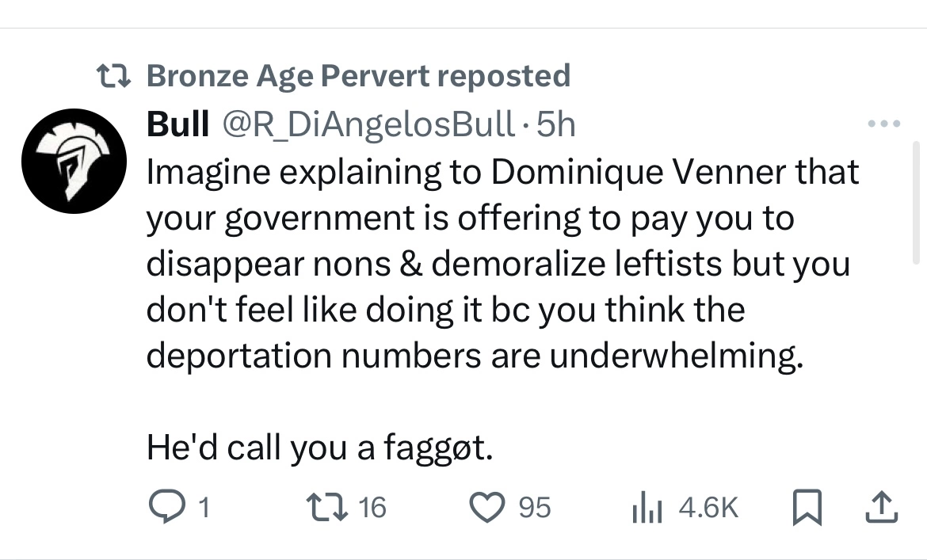This screenshot has height=560, width=927.
Task: Click the tweet paragraph mentioning Dominique Venner
Action: pos(502,264)
